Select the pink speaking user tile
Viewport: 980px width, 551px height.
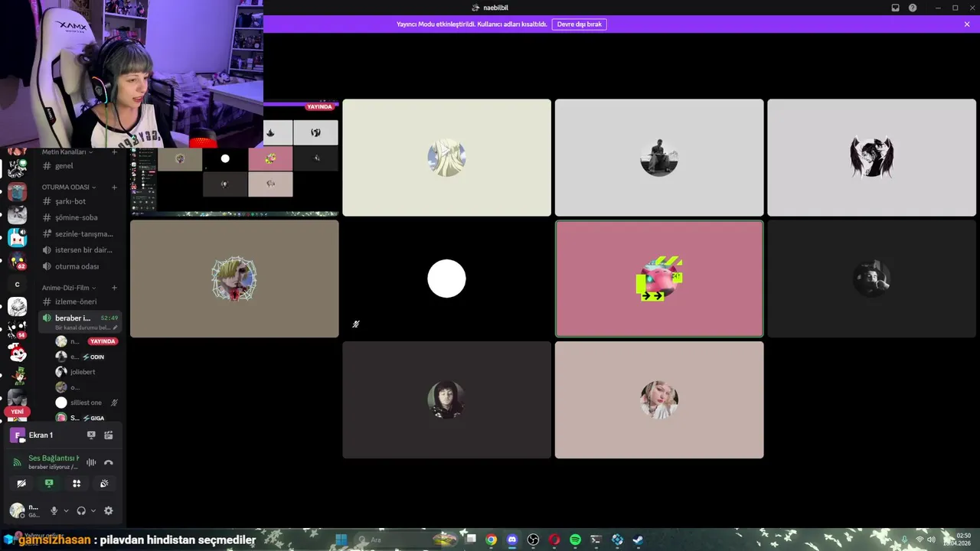(659, 279)
